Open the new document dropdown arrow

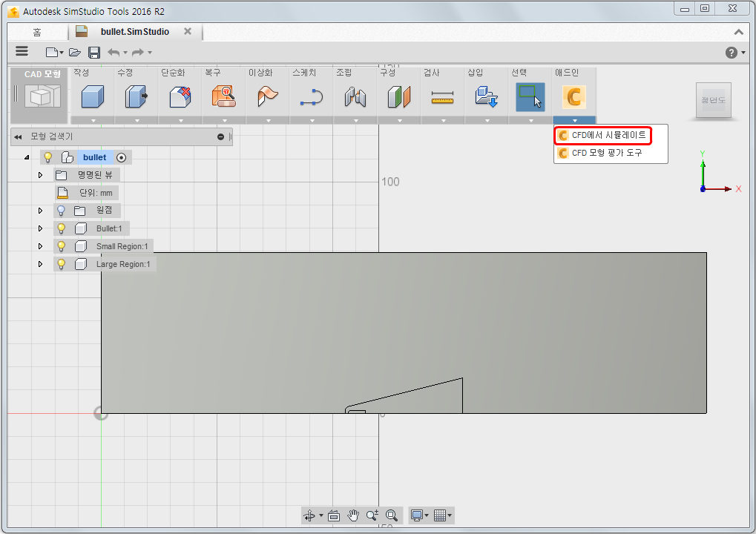tap(62, 53)
